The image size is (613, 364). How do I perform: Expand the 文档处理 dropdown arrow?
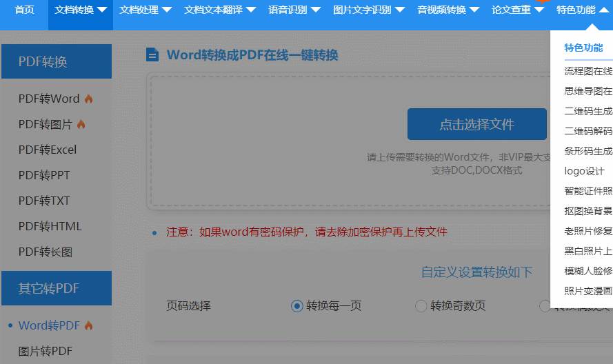tap(167, 10)
